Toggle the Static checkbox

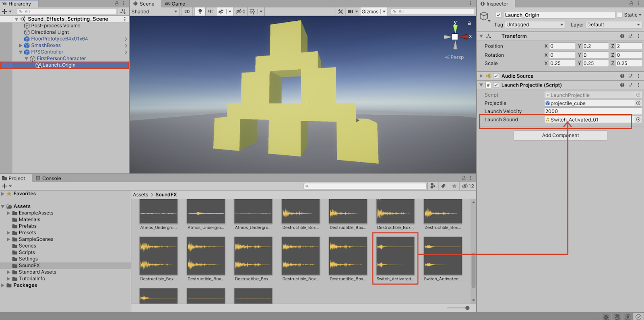(619, 15)
